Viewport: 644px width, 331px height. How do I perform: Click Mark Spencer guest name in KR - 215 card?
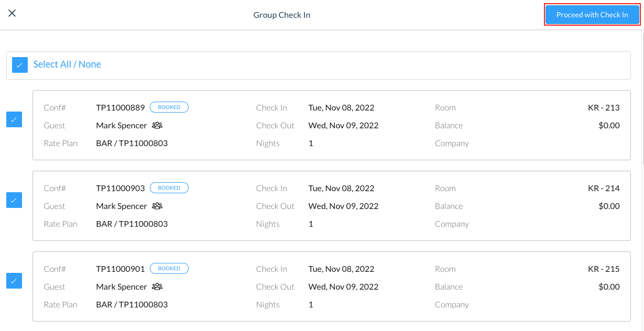(122, 287)
